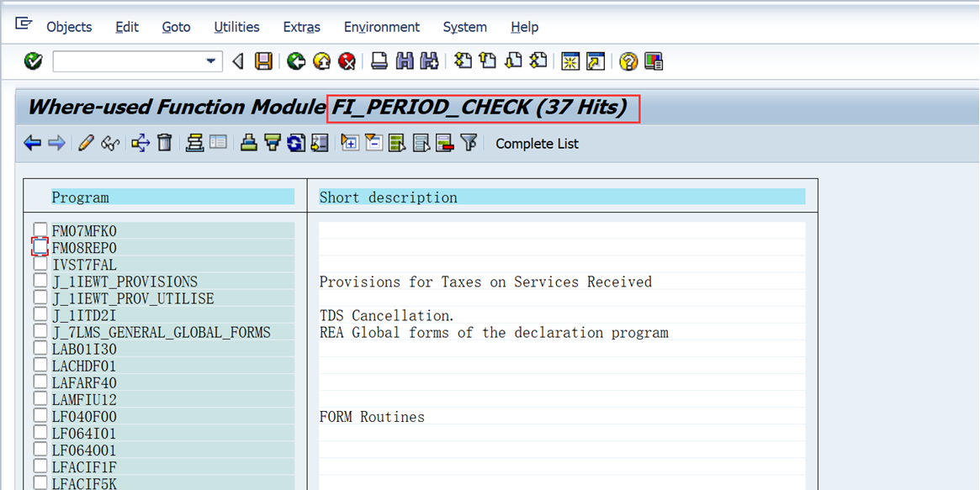Open the Help menu
The width and height of the screenshot is (980, 490).
click(524, 27)
